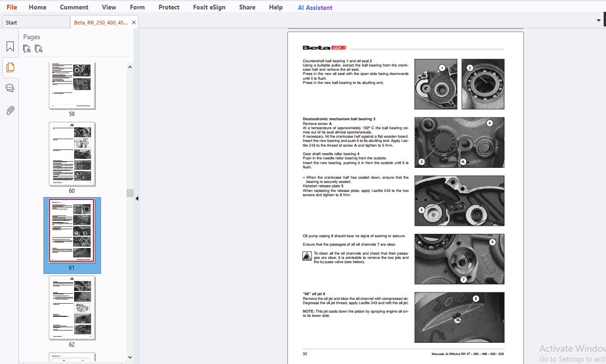Open the Protect ribbon tab
This screenshot has width=606, height=364.
pyautogui.click(x=169, y=7)
